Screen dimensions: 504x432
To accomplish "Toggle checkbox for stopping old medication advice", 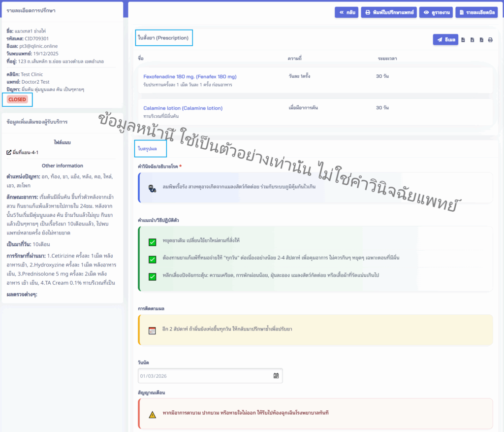I will point(152,241).
